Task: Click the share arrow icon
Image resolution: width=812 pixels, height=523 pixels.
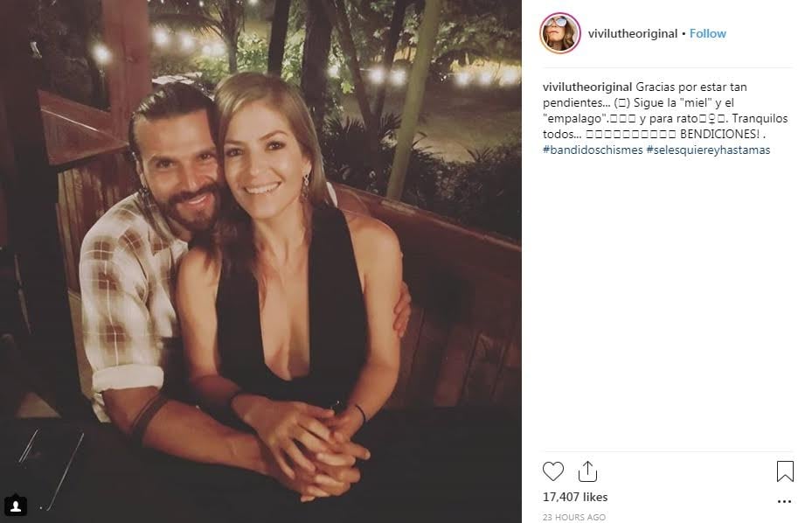Action: pos(588,471)
